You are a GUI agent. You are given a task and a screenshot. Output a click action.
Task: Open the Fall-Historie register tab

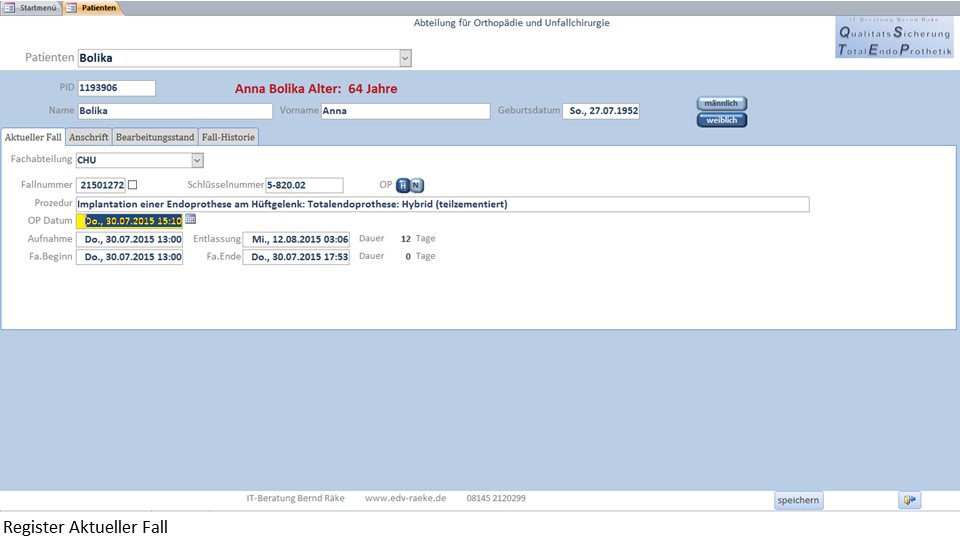[228, 137]
